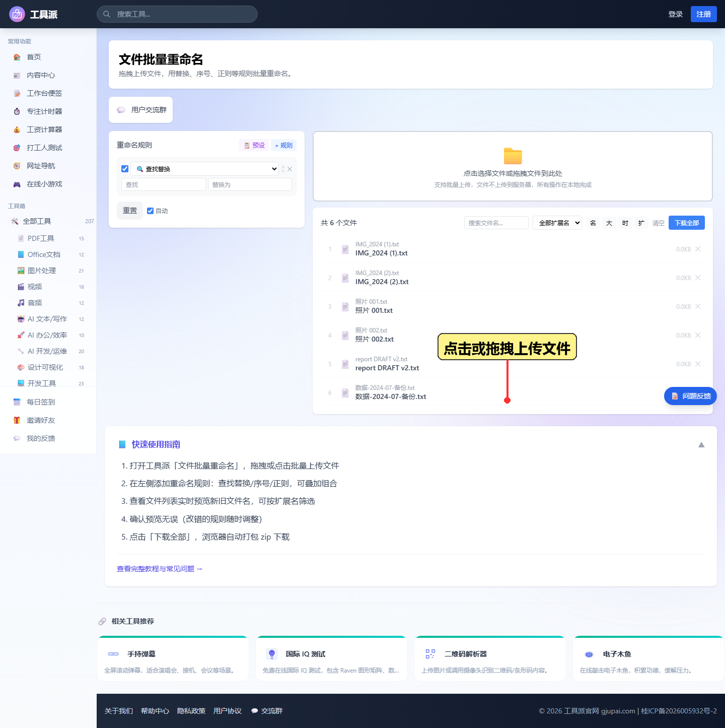
Task: Select PDF工具 category
Action: (x=50, y=238)
